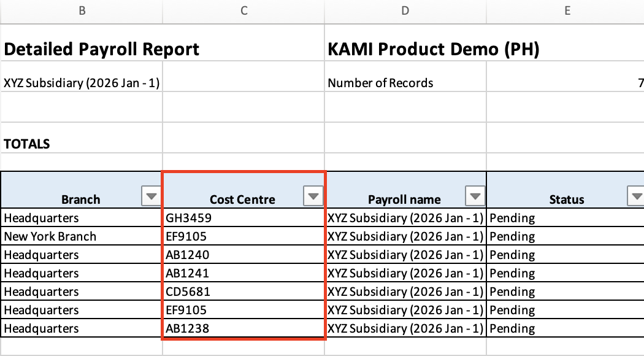
Task: Select the Headquarters cell in GH3459 row
Action: coord(82,217)
